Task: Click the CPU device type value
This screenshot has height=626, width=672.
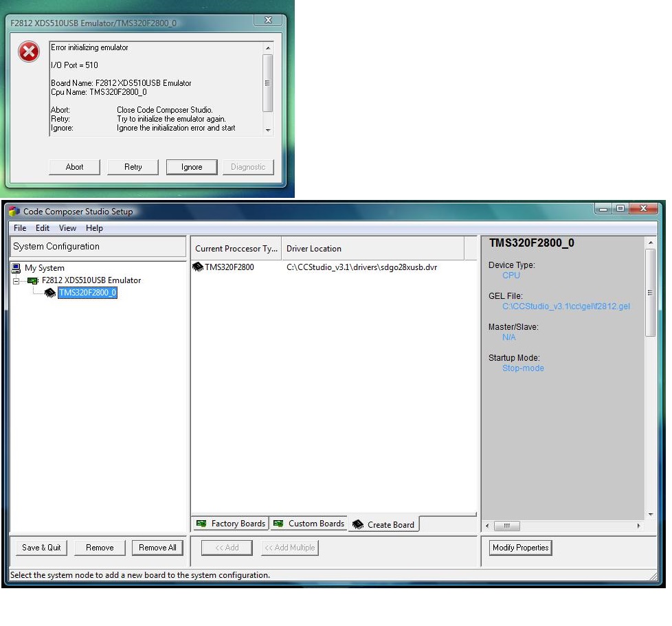Action: click(x=511, y=276)
